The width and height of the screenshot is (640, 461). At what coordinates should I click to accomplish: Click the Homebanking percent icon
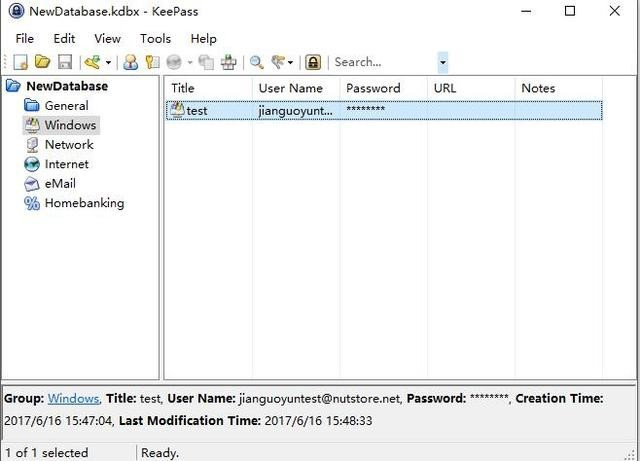(x=32, y=203)
